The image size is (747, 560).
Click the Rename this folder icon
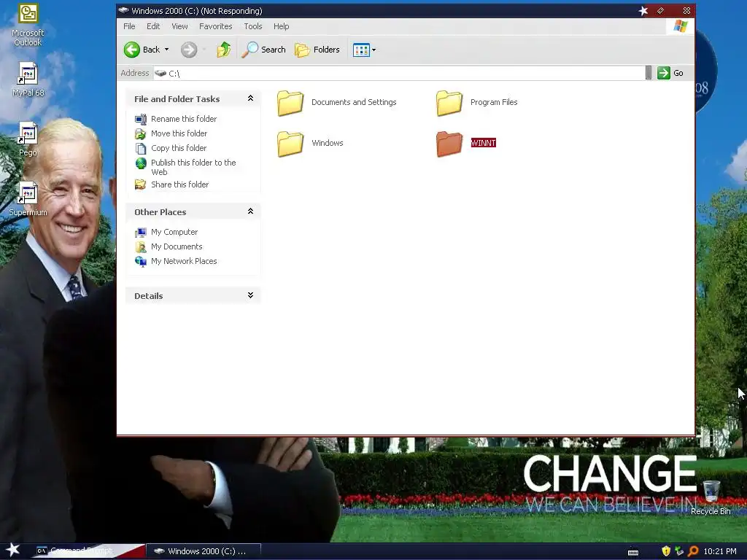coord(141,119)
